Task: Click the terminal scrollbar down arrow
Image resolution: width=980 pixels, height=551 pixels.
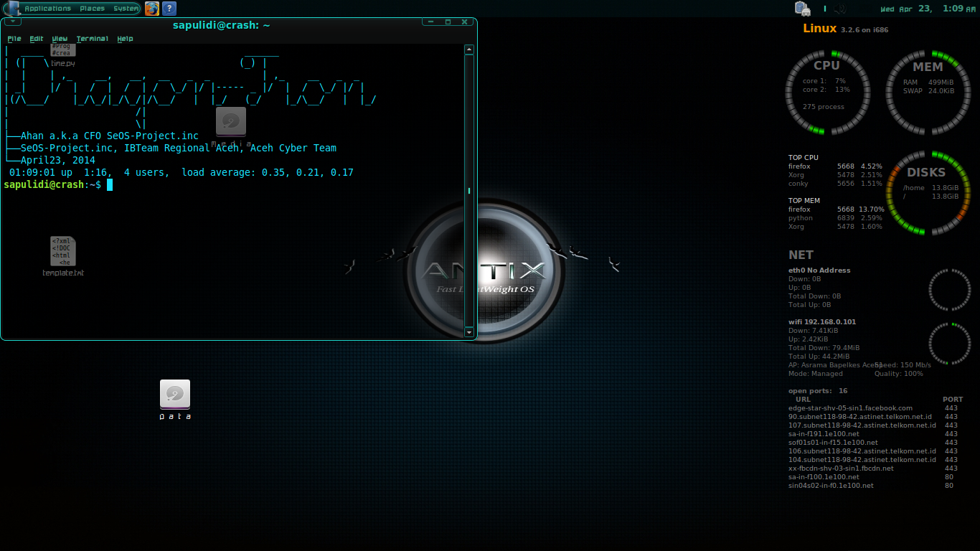Action: click(469, 332)
